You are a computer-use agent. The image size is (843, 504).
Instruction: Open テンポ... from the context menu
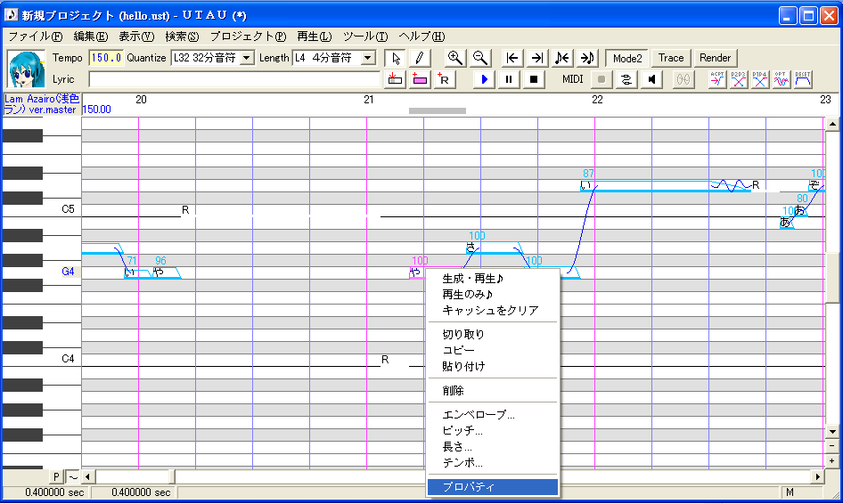pos(493,463)
